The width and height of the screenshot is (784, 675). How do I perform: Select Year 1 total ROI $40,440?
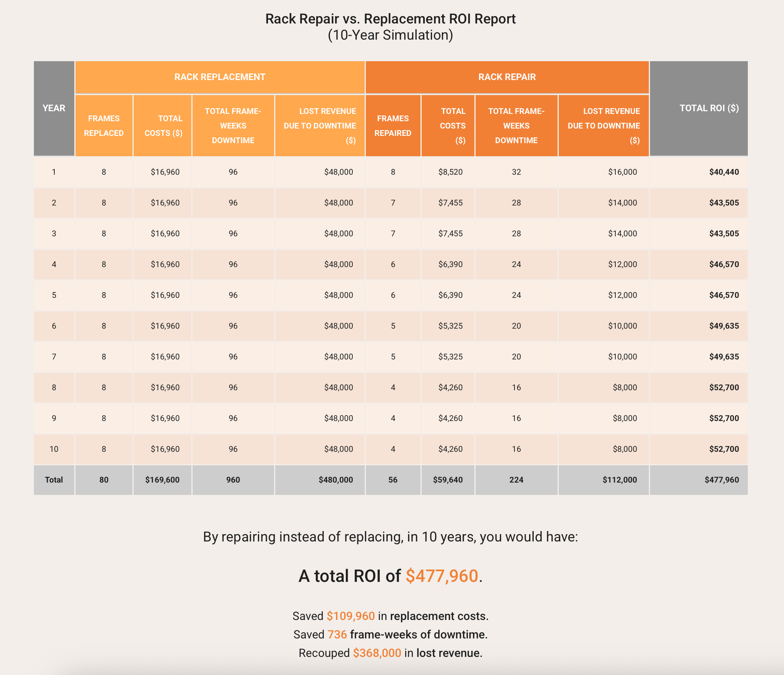(x=724, y=172)
